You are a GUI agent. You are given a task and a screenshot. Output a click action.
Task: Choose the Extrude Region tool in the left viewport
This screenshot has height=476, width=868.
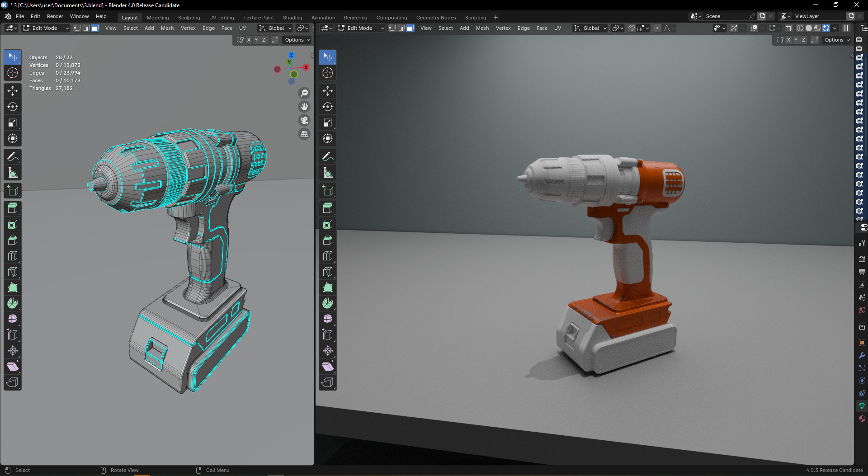13,208
